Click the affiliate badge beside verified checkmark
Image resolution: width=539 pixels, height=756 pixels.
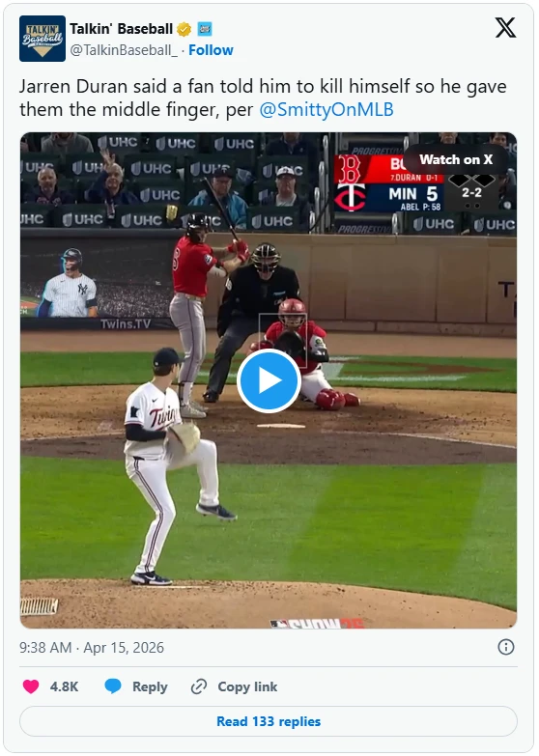click(x=205, y=29)
